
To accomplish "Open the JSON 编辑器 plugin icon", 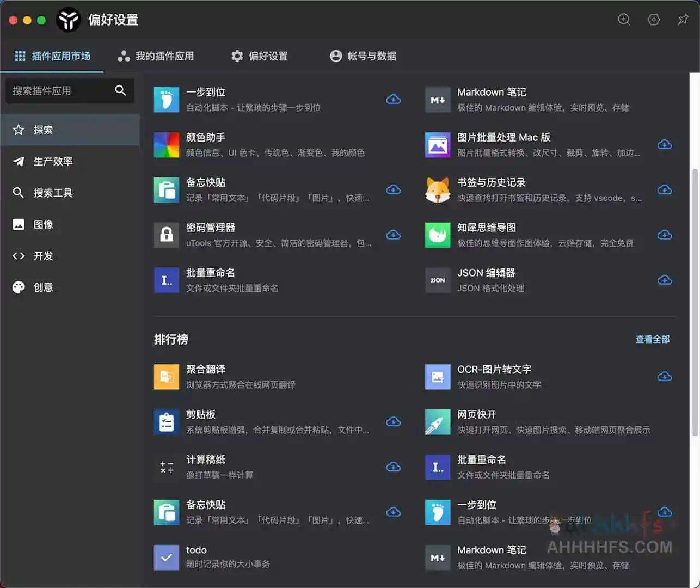I will click(x=438, y=280).
